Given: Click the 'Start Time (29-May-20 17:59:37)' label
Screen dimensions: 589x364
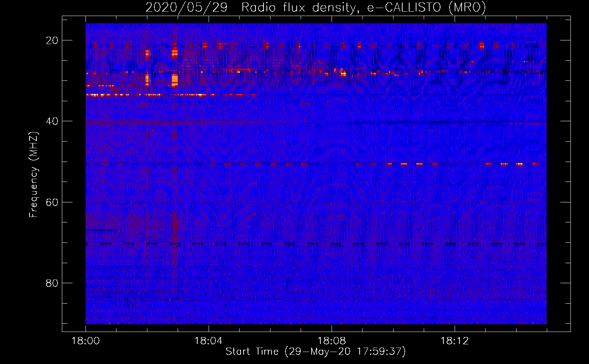Looking at the screenshot, I should (x=316, y=352).
